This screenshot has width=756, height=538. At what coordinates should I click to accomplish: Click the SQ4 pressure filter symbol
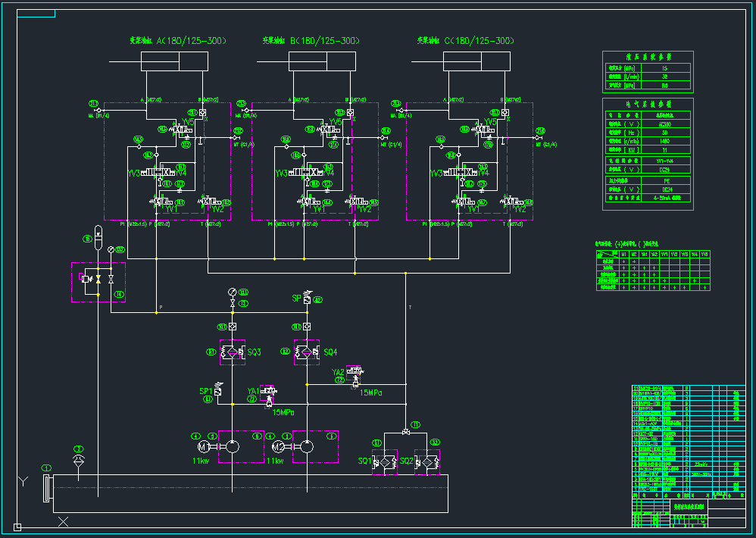[x=307, y=352]
